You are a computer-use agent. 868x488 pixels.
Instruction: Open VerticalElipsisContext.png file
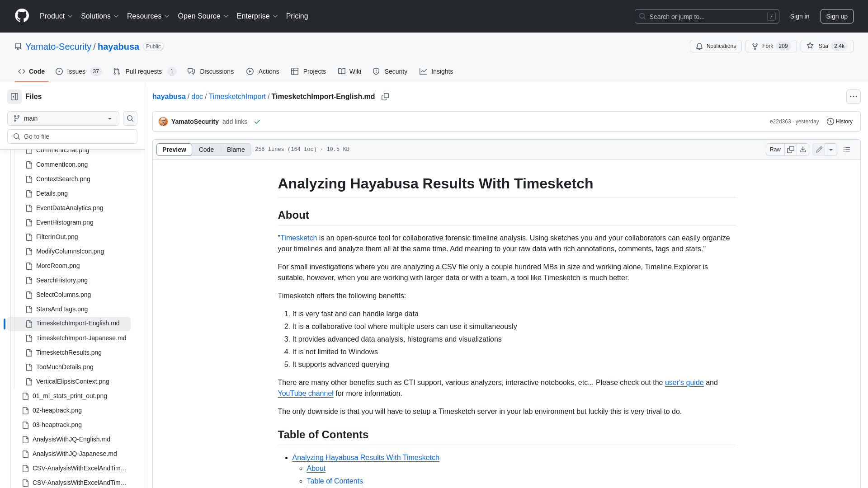coord(73,381)
